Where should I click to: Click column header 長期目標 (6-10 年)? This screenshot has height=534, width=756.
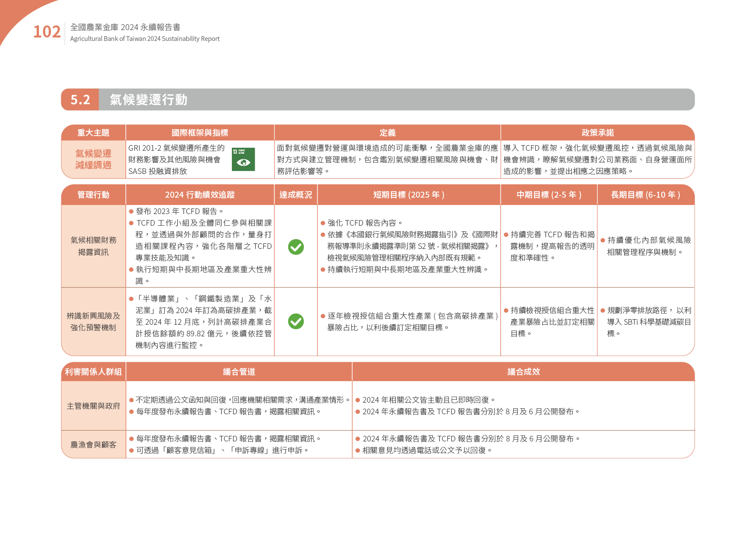pos(645,195)
